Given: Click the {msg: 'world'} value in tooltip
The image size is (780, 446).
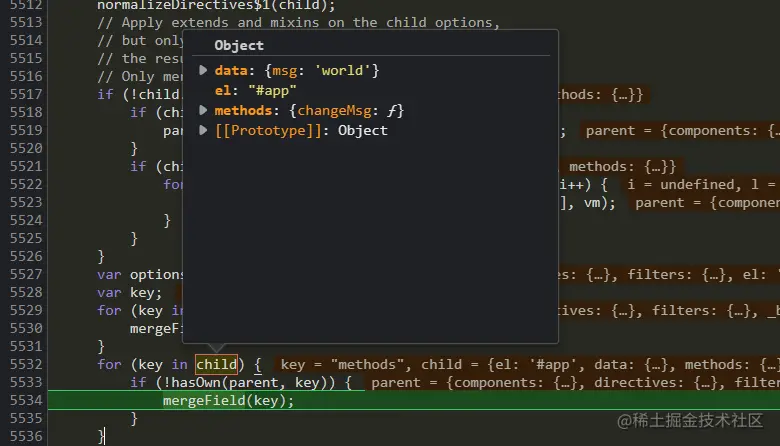Looking at the screenshot, I should point(322,70).
